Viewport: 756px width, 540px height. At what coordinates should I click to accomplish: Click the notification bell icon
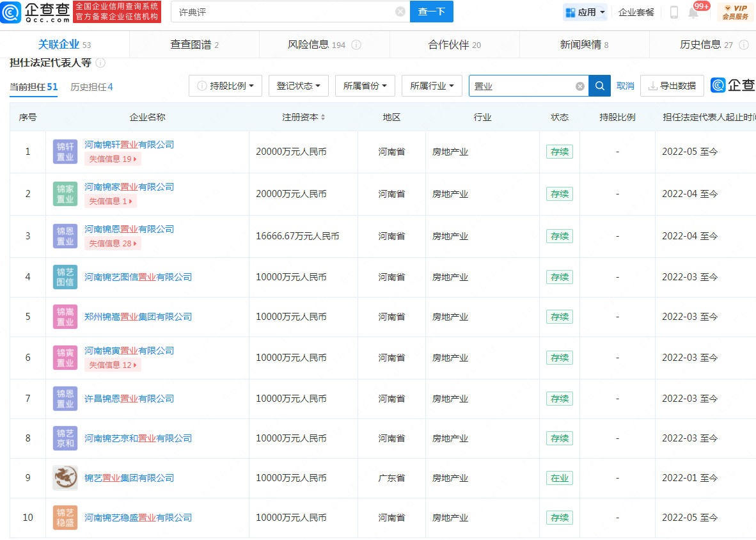[693, 12]
